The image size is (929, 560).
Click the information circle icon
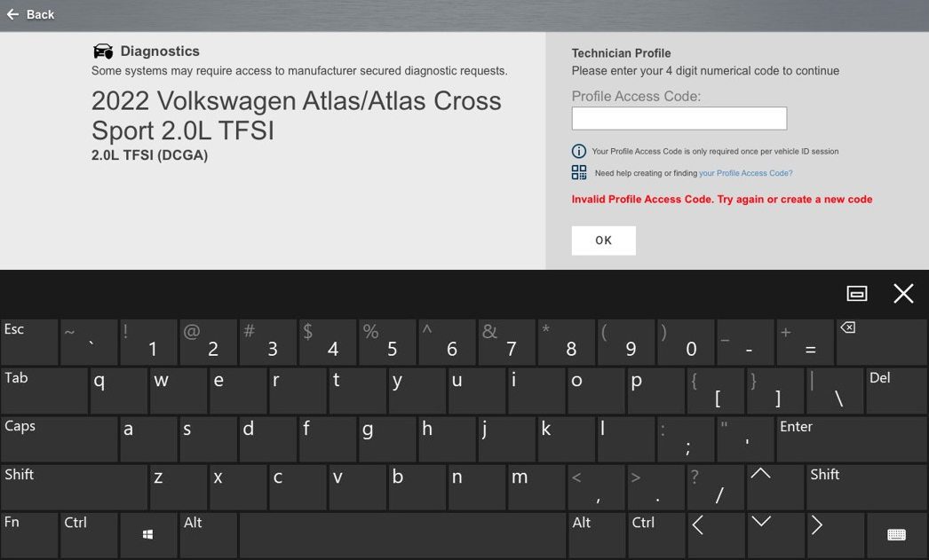(x=579, y=152)
